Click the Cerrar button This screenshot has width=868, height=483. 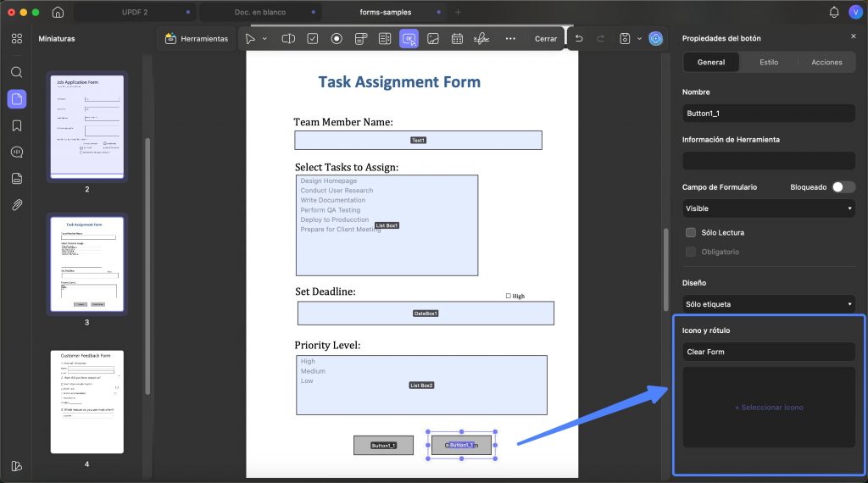[546, 39]
